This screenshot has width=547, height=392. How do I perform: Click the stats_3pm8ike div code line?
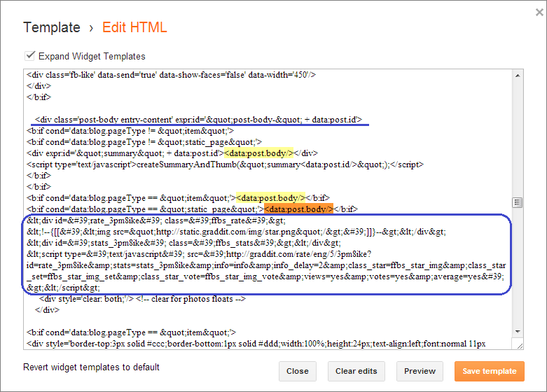(x=184, y=243)
